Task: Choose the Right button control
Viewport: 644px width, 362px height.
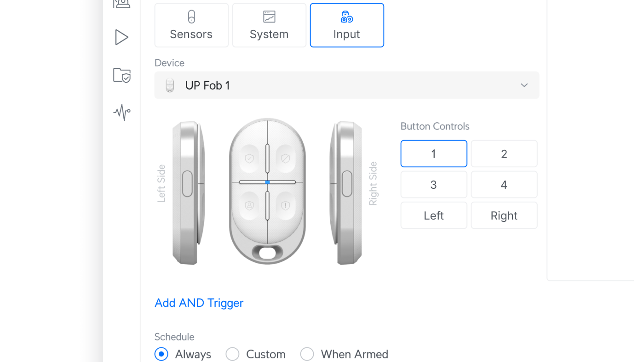Action: [504, 215]
